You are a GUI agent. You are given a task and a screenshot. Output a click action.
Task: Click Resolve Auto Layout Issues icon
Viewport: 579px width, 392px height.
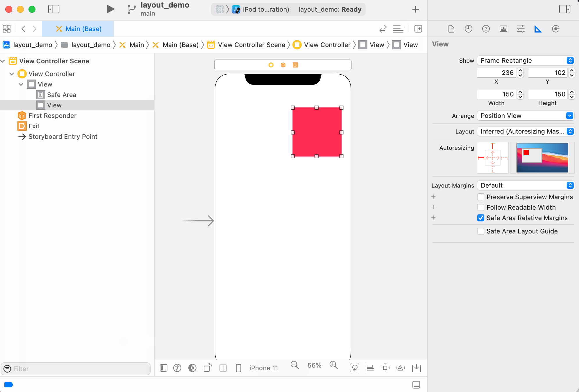coord(400,368)
